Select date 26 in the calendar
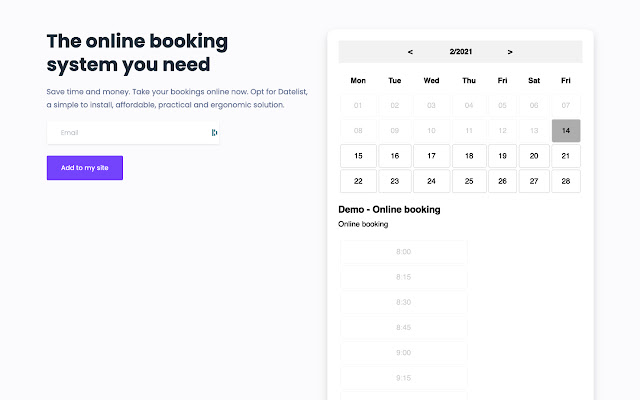This screenshot has width=640, height=400. [x=502, y=181]
